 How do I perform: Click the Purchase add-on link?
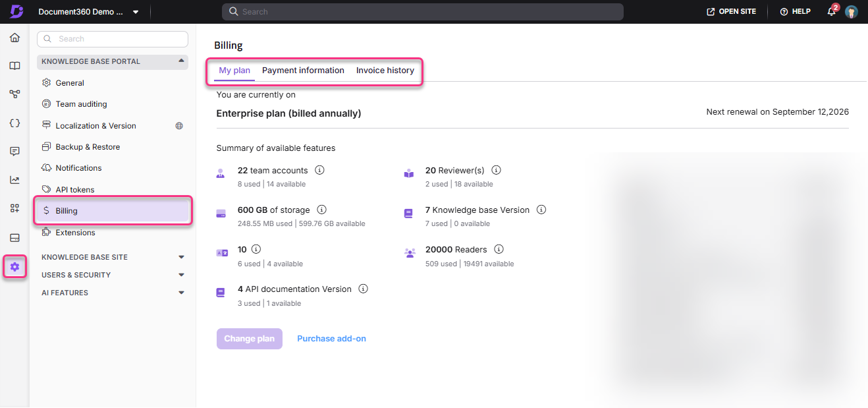pyautogui.click(x=331, y=339)
